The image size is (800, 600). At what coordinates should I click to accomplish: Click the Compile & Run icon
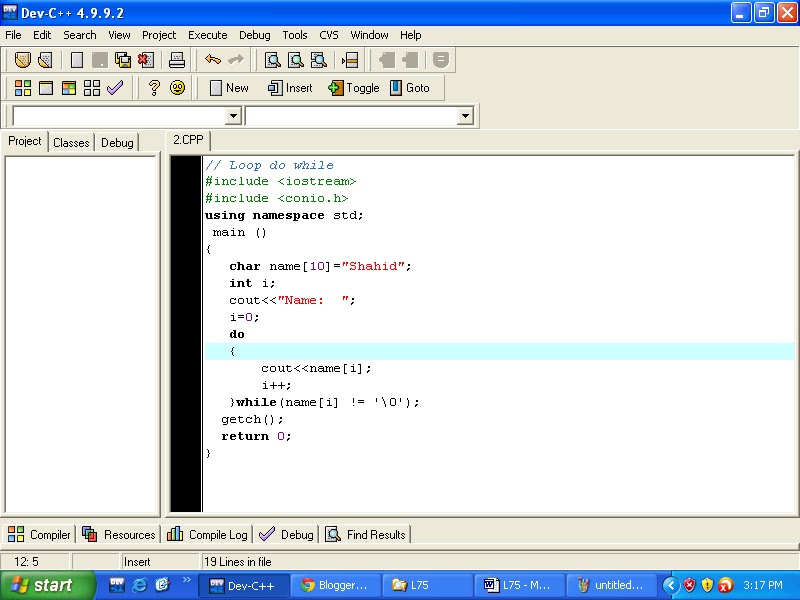[69, 88]
